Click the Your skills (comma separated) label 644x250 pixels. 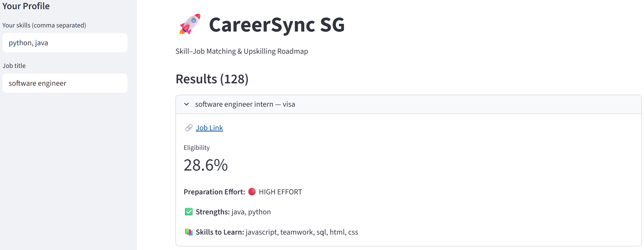(x=44, y=25)
